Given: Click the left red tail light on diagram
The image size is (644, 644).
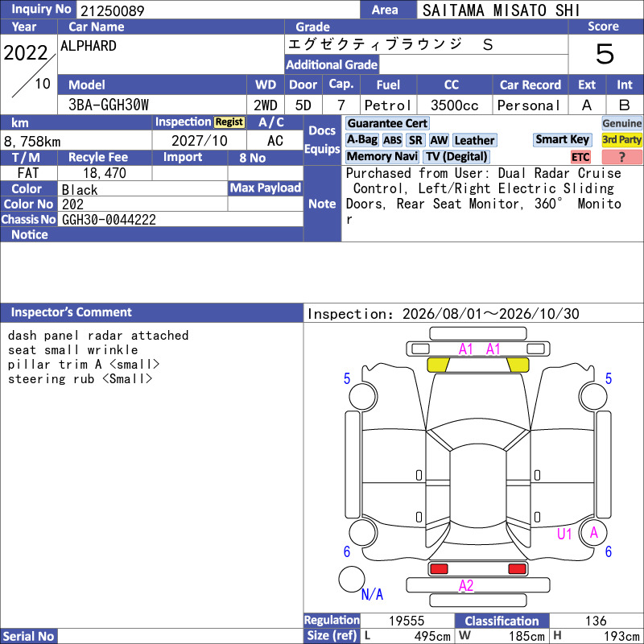Looking at the screenshot, I should tap(439, 569).
